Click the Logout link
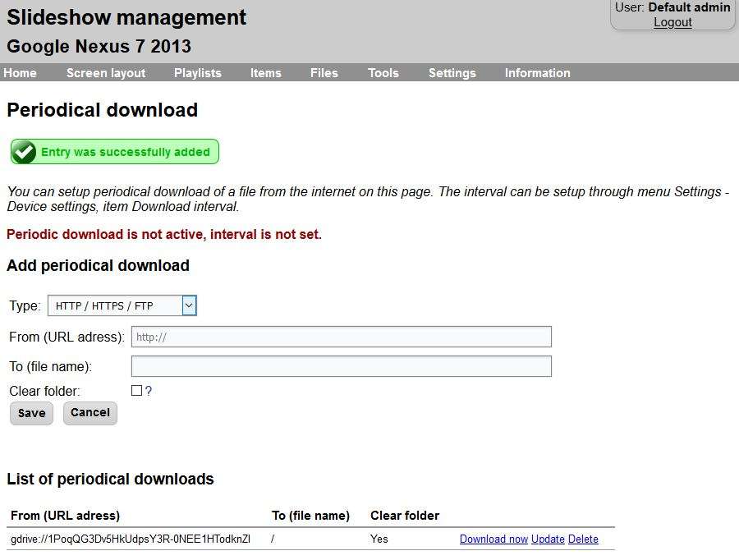739x560 pixels. coord(672,22)
